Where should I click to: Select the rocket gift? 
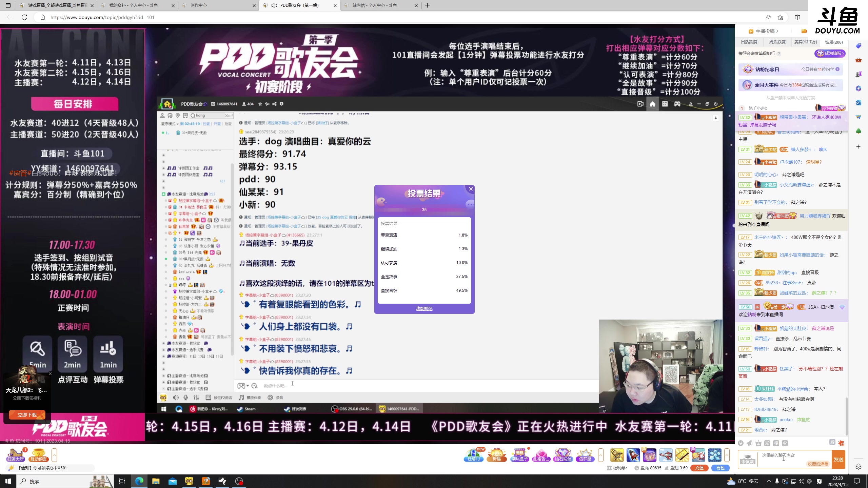[633, 455]
